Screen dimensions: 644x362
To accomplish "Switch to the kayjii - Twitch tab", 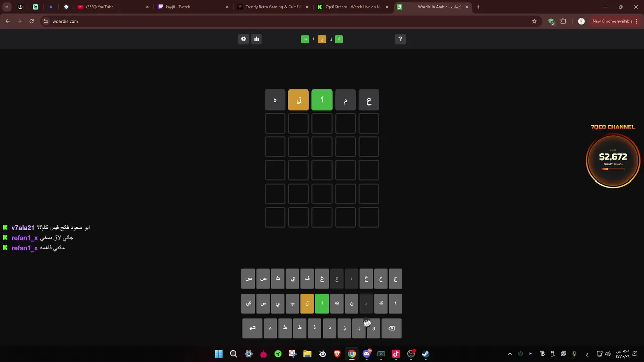I will pos(193,7).
